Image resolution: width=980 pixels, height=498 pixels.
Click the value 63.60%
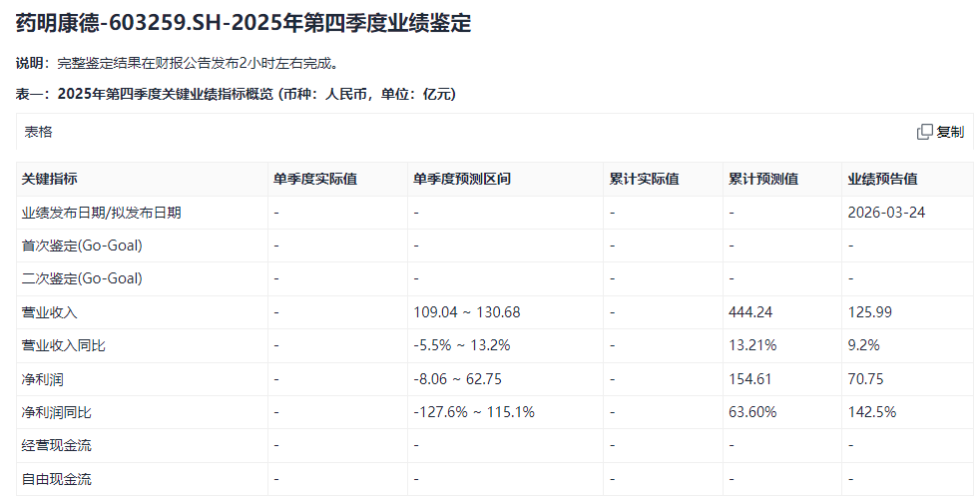tap(752, 412)
